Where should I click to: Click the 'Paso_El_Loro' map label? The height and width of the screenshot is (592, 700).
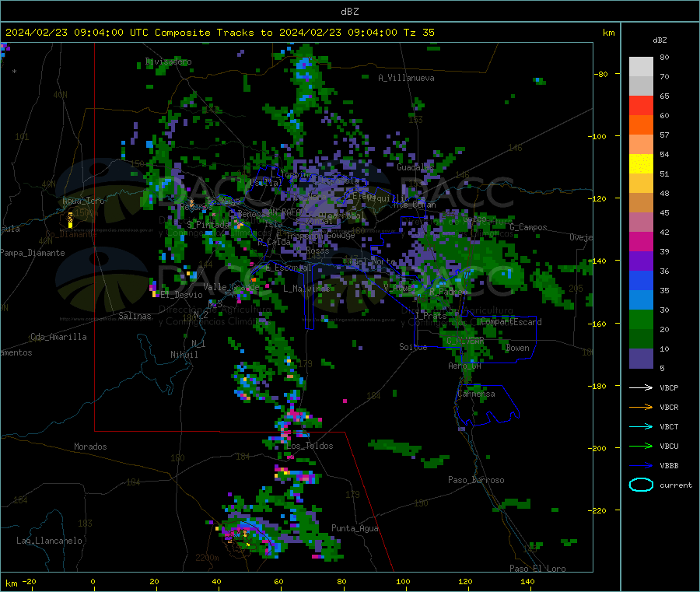tap(537, 569)
